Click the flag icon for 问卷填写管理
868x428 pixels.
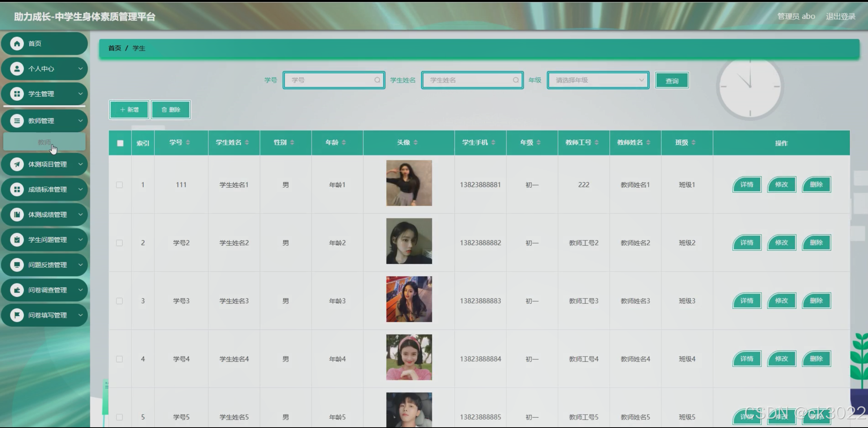[17, 315]
